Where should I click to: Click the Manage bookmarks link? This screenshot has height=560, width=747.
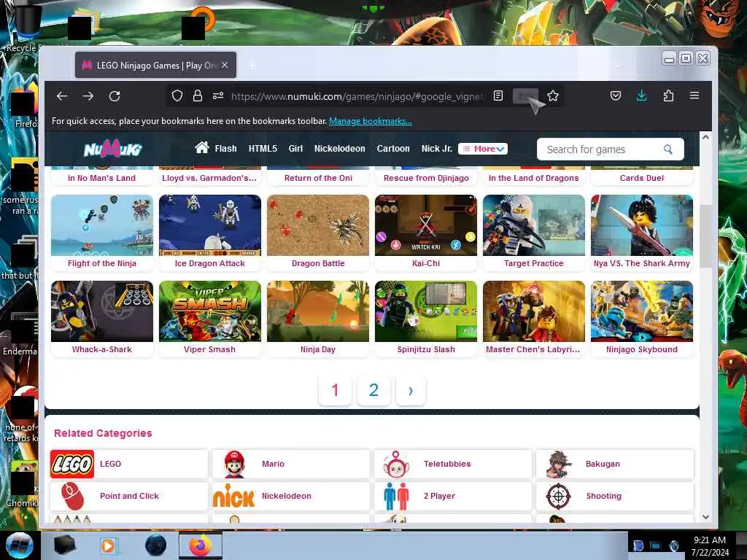[x=370, y=121]
